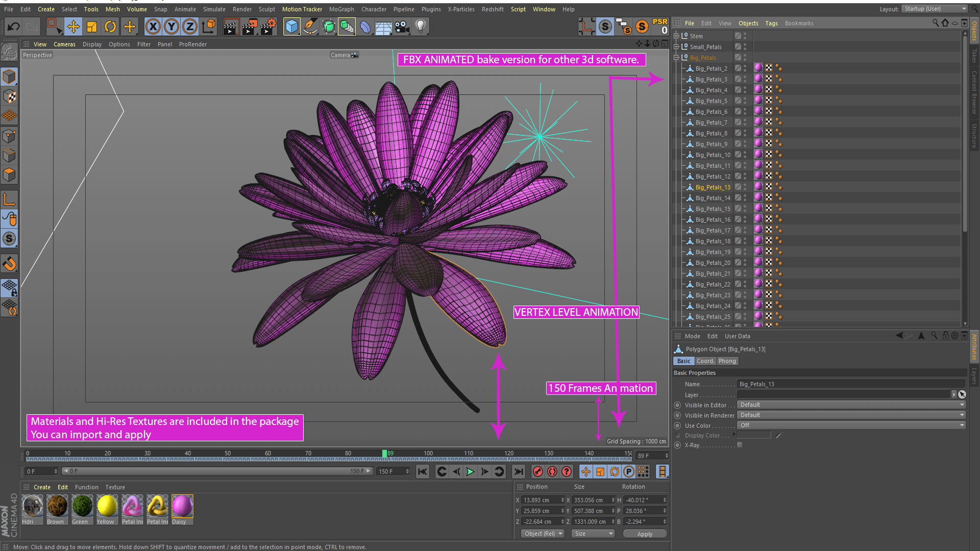Enable the X-Ray checkbox
Viewport: 980px width, 551px height.
click(x=740, y=445)
